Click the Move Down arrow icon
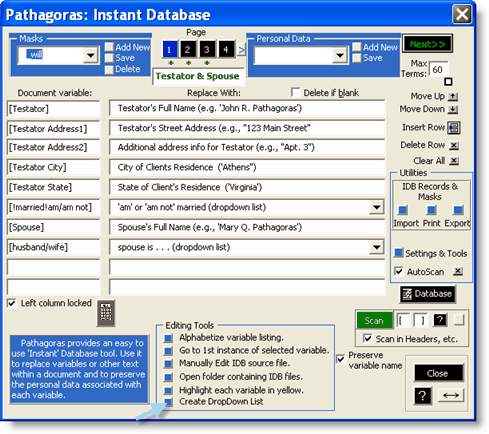This screenshot has width=489, height=434. (452, 109)
